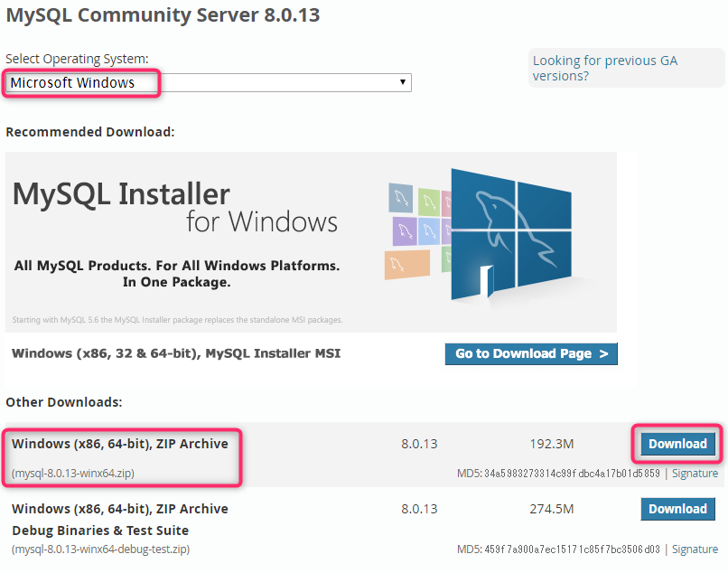The image size is (728, 573).
Task: Click the '(mysql-8.0.13-winx64-debug-test.zip)' file name
Action: click(x=101, y=550)
